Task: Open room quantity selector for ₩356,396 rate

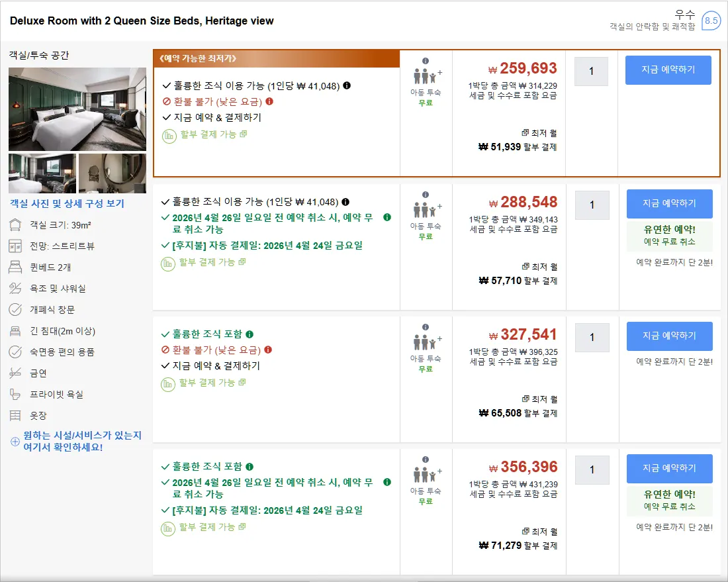Action: coord(592,469)
